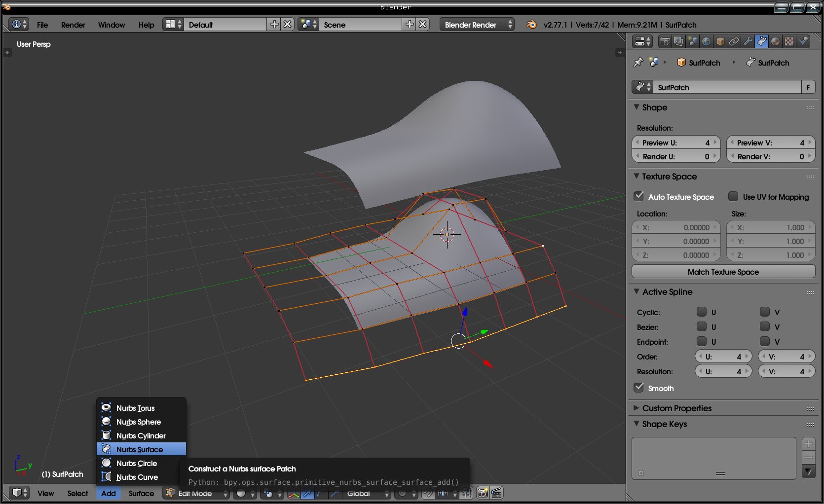Viewport: 824px width, 504px height.
Task: Disable Auto Texture Space checkbox
Action: [639, 196]
